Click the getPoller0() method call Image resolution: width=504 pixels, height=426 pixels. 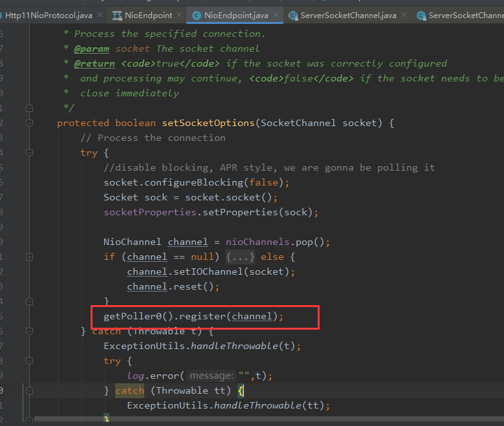[138, 317]
